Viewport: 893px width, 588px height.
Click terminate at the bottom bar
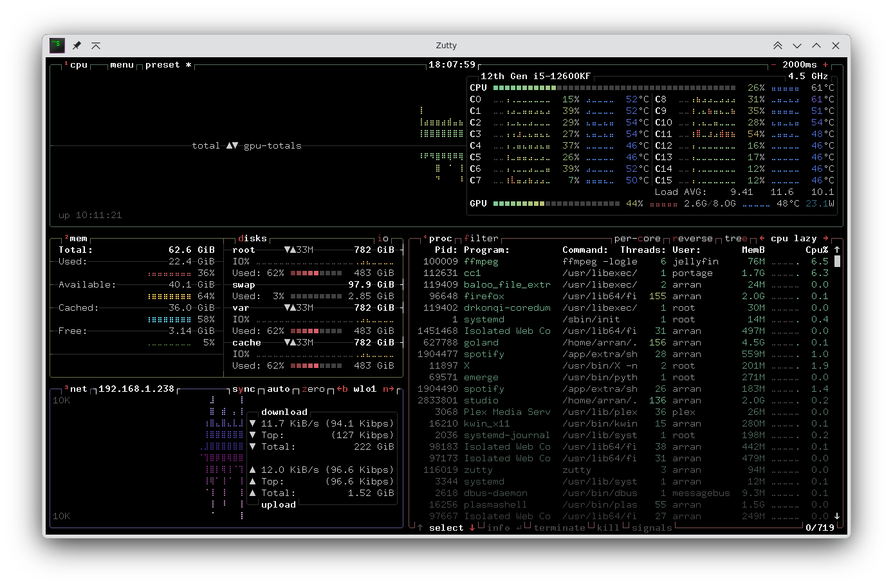tap(560, 528)
